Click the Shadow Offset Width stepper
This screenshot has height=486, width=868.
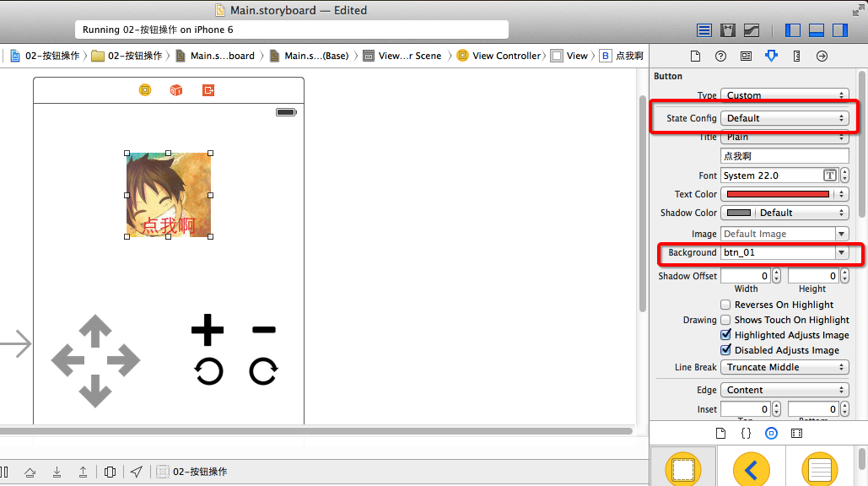pyautogui.click(x=777, y=276)
